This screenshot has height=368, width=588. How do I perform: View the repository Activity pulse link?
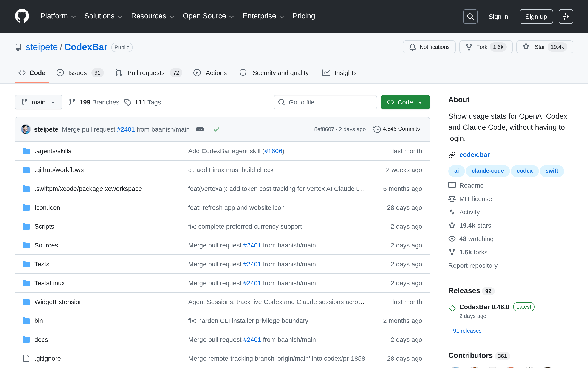click(x=464, y=212)
